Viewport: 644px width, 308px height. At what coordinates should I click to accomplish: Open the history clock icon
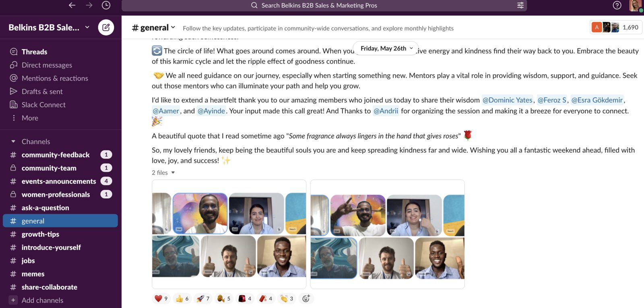(x=106, y=5)
